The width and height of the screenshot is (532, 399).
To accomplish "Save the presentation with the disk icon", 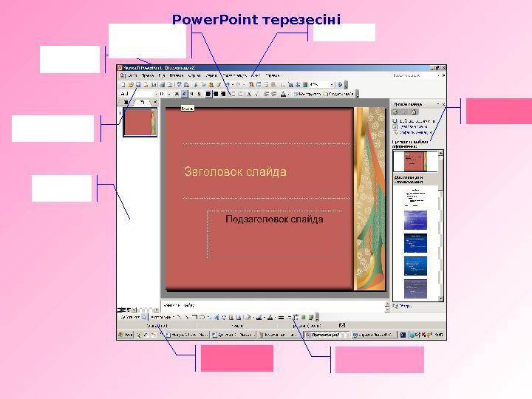I will pos(138,85).
